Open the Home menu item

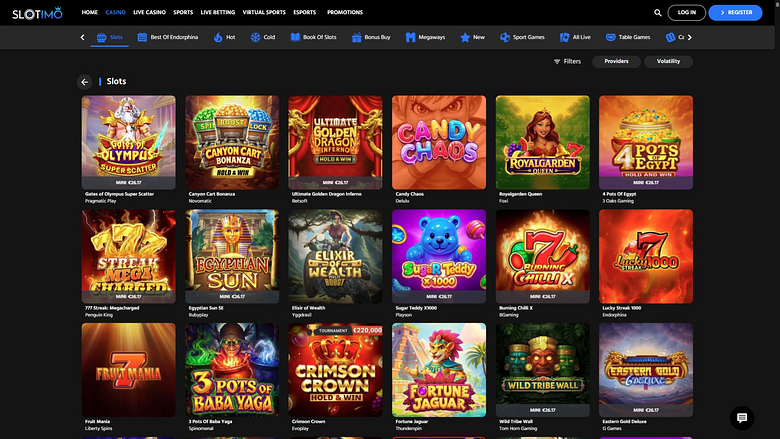click(x=90, y=12)
